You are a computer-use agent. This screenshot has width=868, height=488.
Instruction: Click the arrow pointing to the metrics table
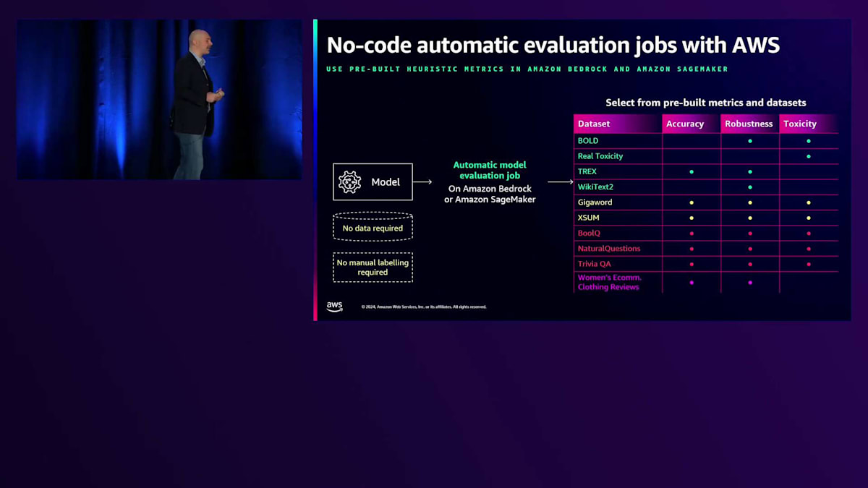561,182
